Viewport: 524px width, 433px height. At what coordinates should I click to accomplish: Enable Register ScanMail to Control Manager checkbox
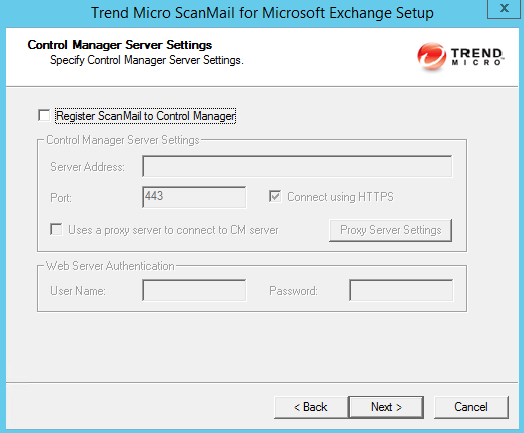tap(44, 115)
